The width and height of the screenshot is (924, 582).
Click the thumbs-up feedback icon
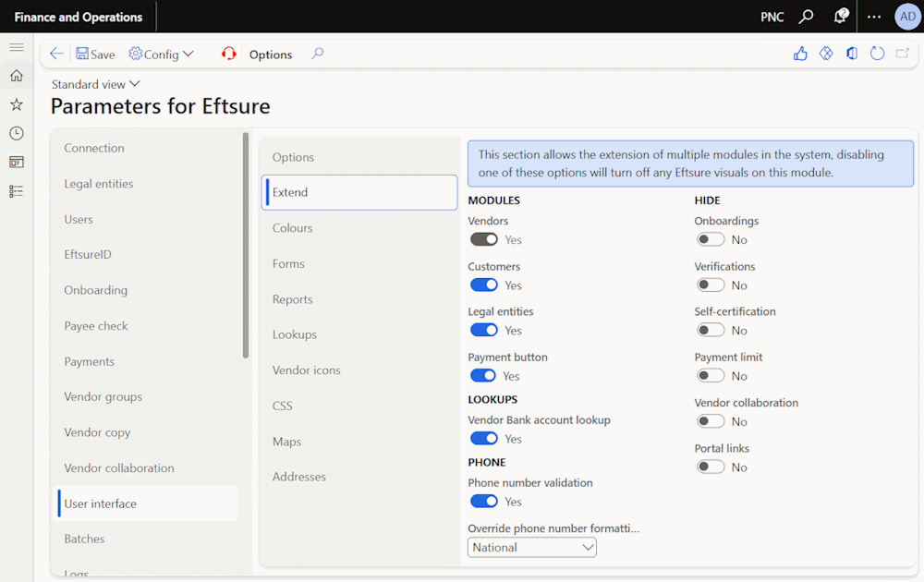799,54
